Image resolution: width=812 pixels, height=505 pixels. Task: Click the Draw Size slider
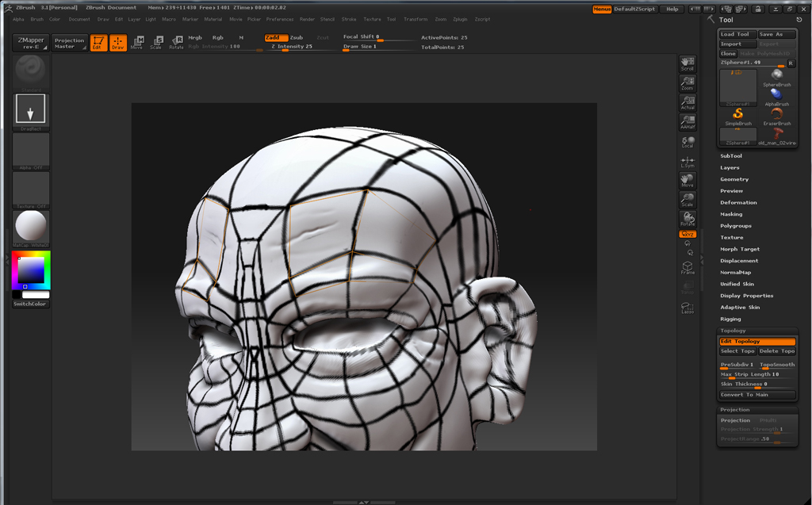[379, 47]
